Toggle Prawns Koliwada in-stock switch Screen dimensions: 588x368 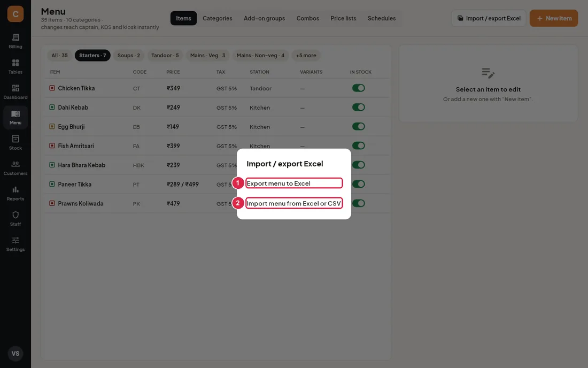[359, 203]
